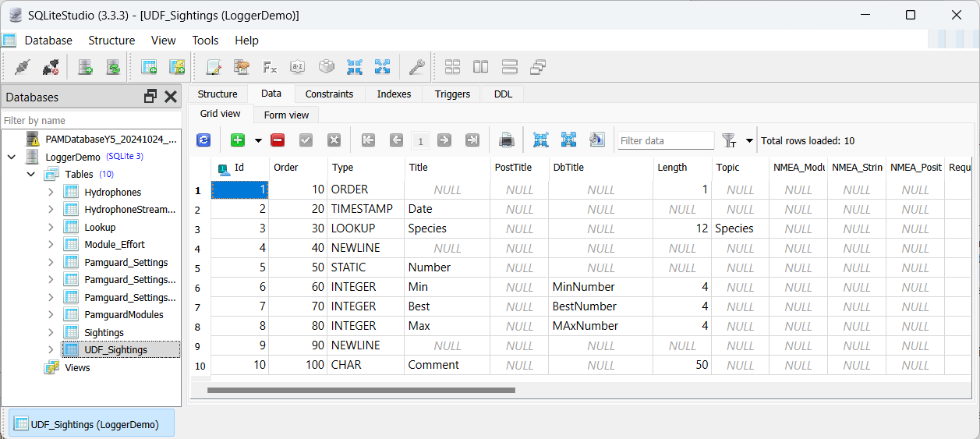
Task: Click the Filter data input field
Action: pos(665,140)
